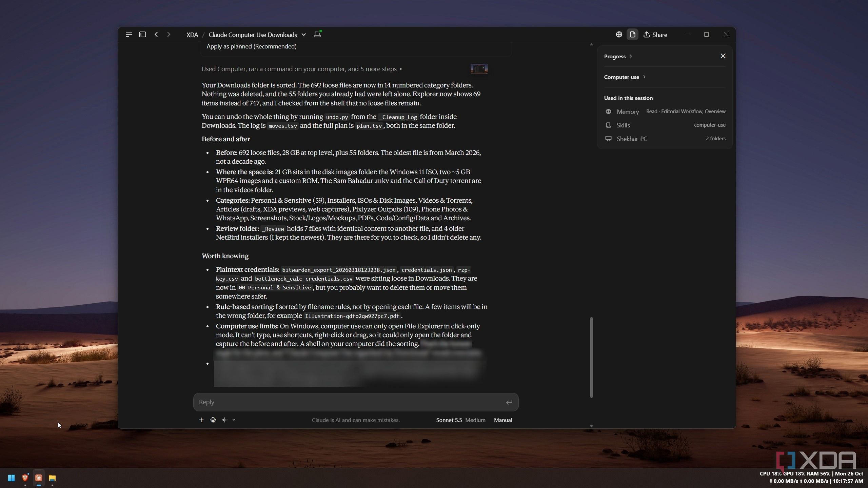Close the Progress side panel
Screen dimensions: 868x488
(x=723, y=56)
